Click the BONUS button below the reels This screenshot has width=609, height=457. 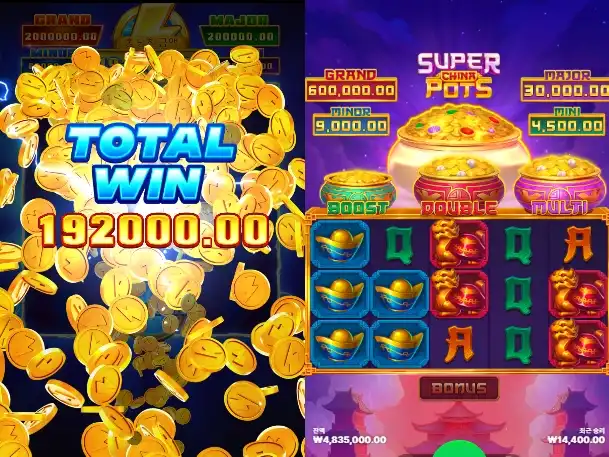[x=459, y=388]
